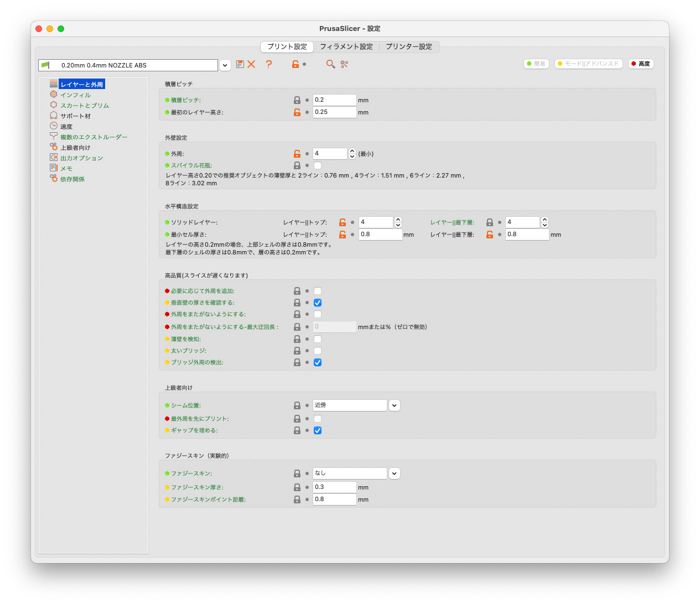Viewport: 700px width, 604px height.
Task: Click lock icon for 薄壁を検知
Action: click(x=297, y=339)
